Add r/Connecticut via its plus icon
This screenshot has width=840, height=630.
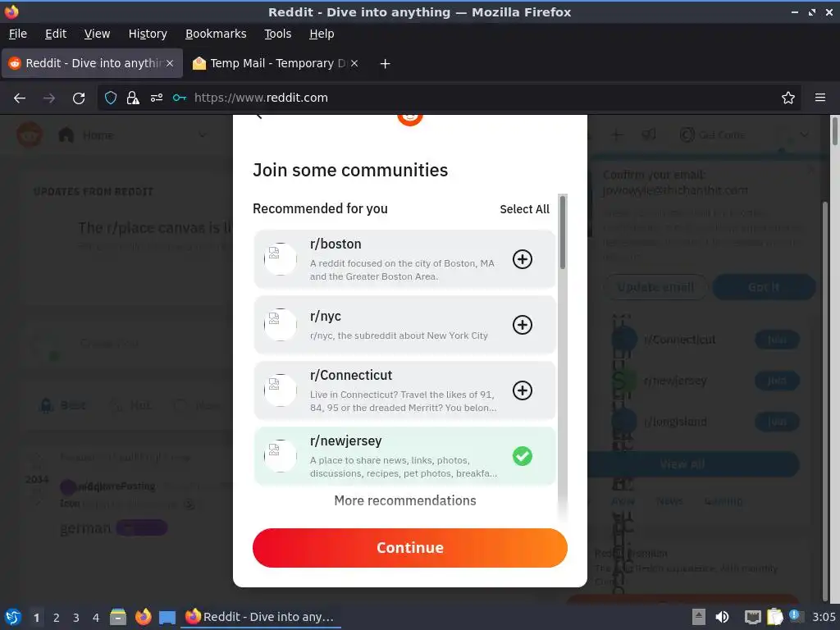click(523, 390)
